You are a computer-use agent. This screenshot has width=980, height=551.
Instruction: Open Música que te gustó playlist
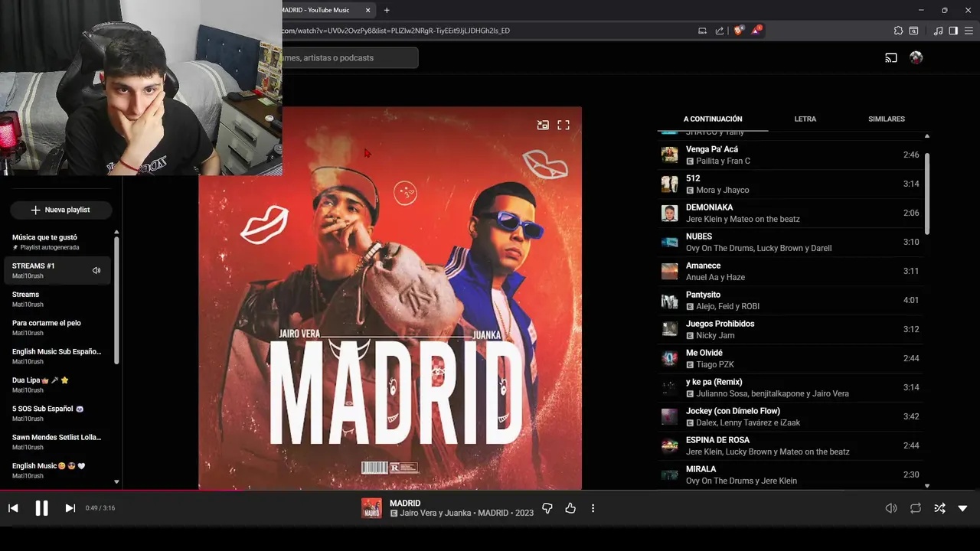click(57, 242)
